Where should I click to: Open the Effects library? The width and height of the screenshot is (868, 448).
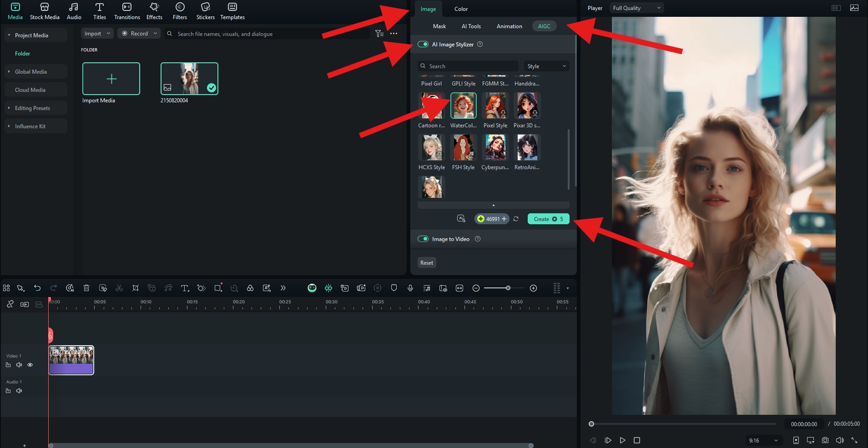click(154, 11)
